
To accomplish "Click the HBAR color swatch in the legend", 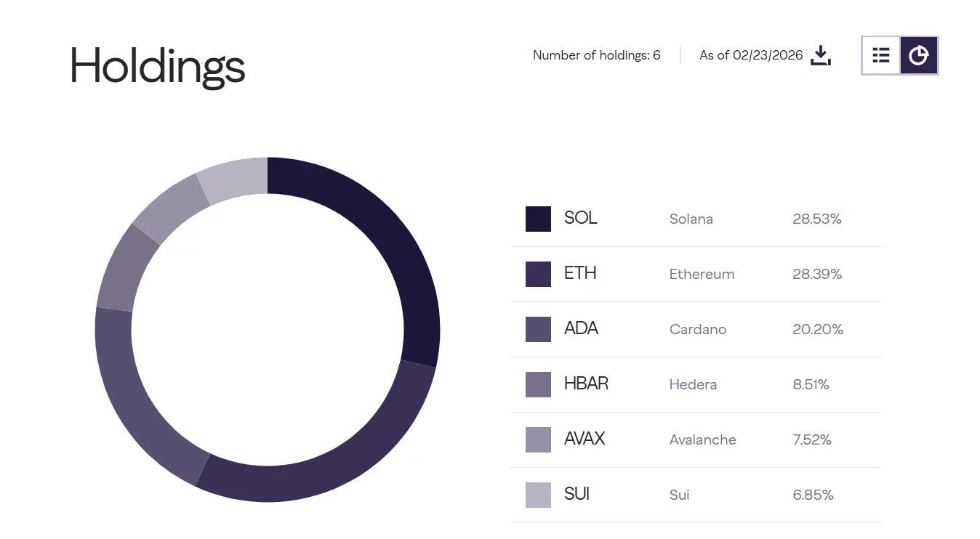I will click(x=537, y=384).
